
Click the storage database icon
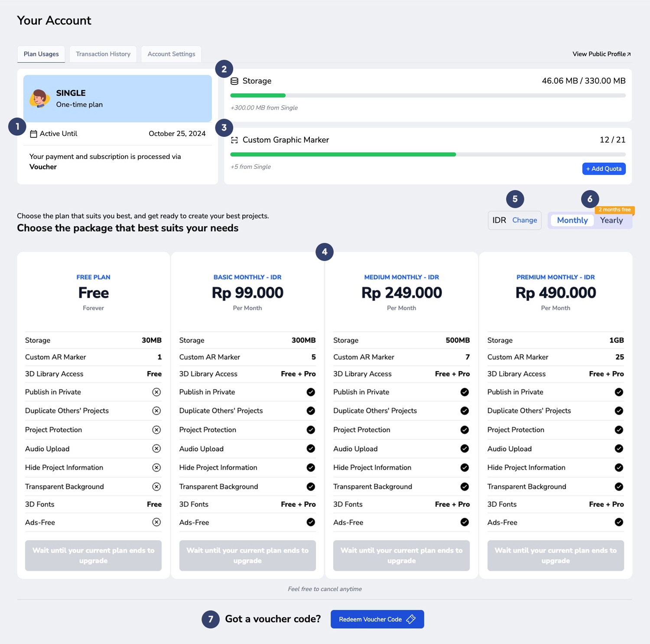[234, 81]
